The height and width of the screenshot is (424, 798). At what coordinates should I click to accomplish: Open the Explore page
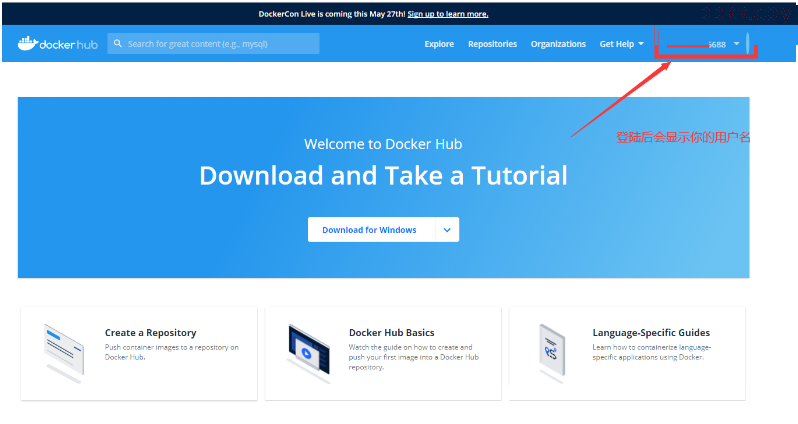pos(439,44)
